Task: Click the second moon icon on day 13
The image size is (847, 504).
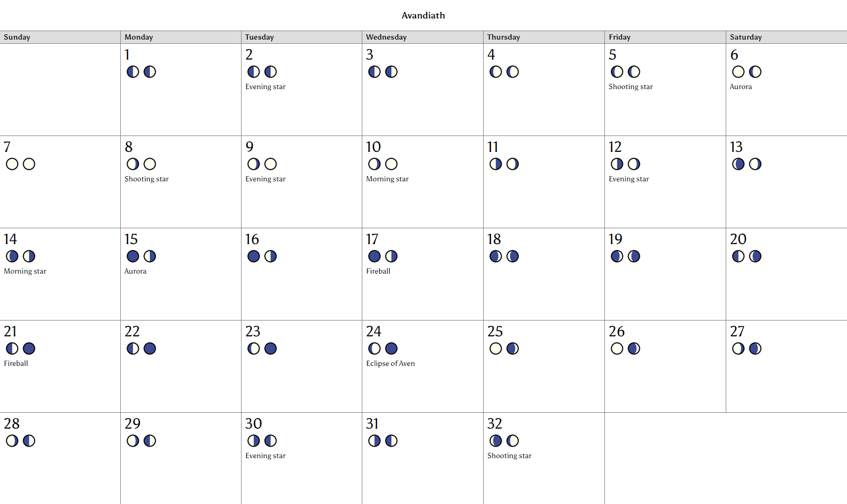Action: pyautogui.click(x=755, y=164)
